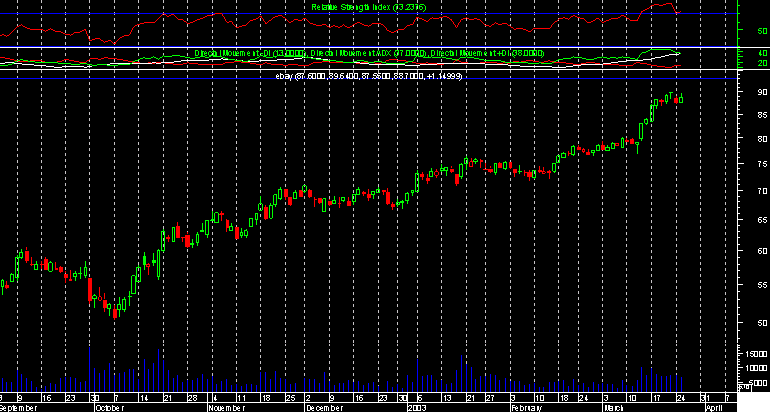Click March's date label 24
This screenshot has height=412, width=770.
[681, 398]
